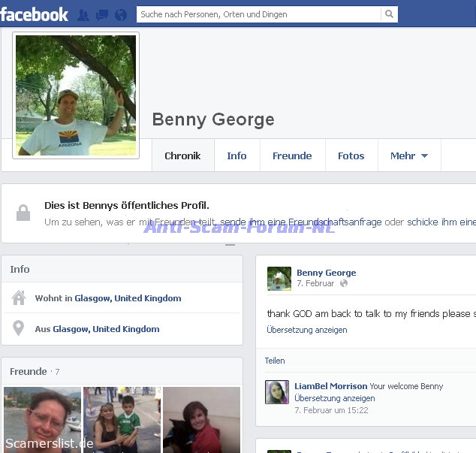Open the messages icon in header

[102, 14]
